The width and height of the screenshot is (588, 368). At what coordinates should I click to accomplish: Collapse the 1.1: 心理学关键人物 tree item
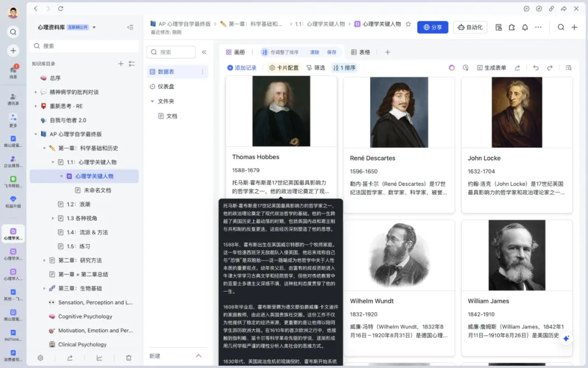point(52,162)
